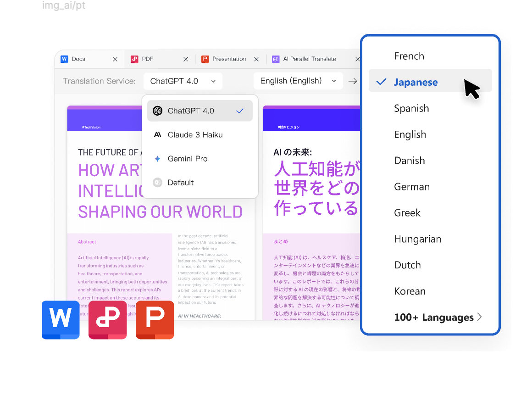Click the AI Parallel Translate tab icon
Screen dimensions: 532x401
(276, 59)
